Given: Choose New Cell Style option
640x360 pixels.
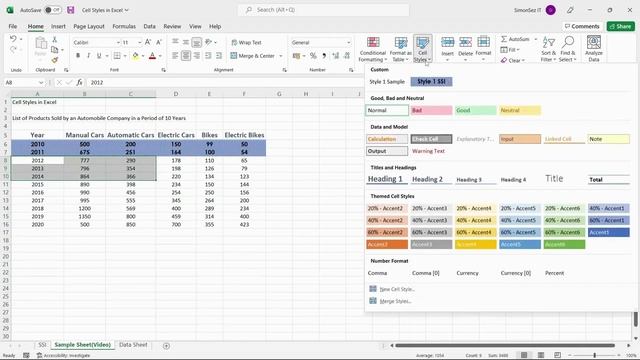Looking at the screenshot, I should point(392,289).
